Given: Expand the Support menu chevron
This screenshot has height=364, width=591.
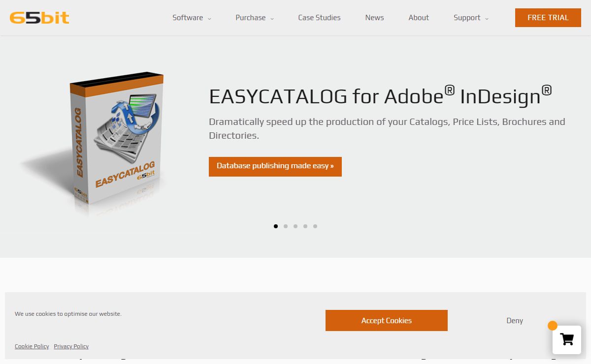Looking at the screenshot, I should click(x=487, y=19).
